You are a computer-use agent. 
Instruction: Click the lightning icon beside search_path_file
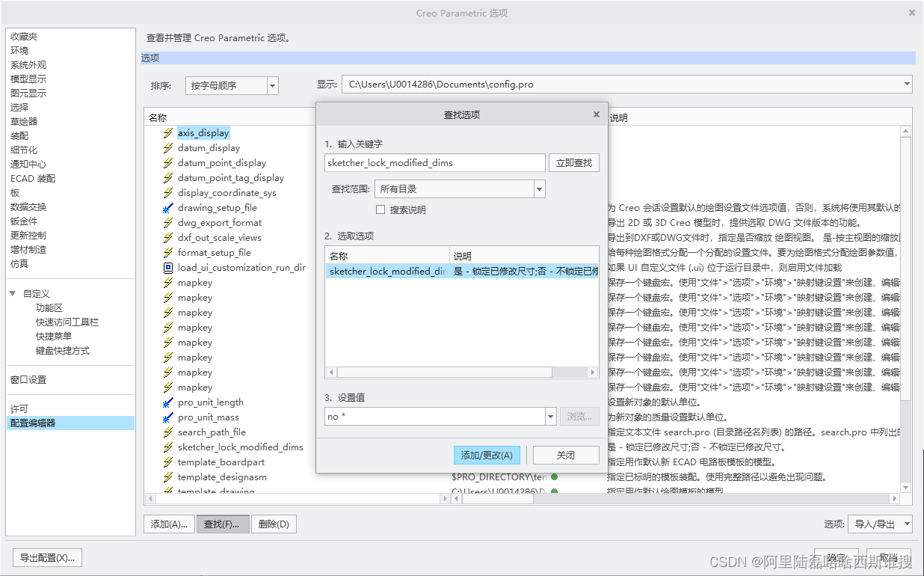tap(168, 432)
